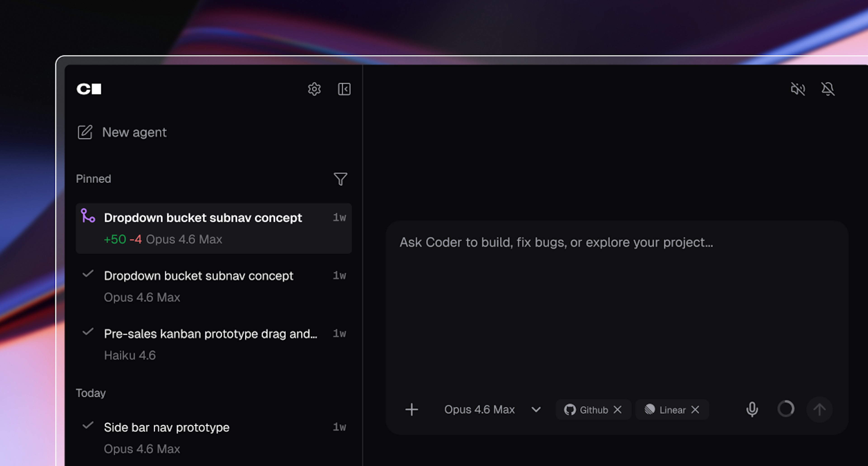Add attachment with the plus button
Viewport: 868px width, 466px height.
[x=411, y=410]
